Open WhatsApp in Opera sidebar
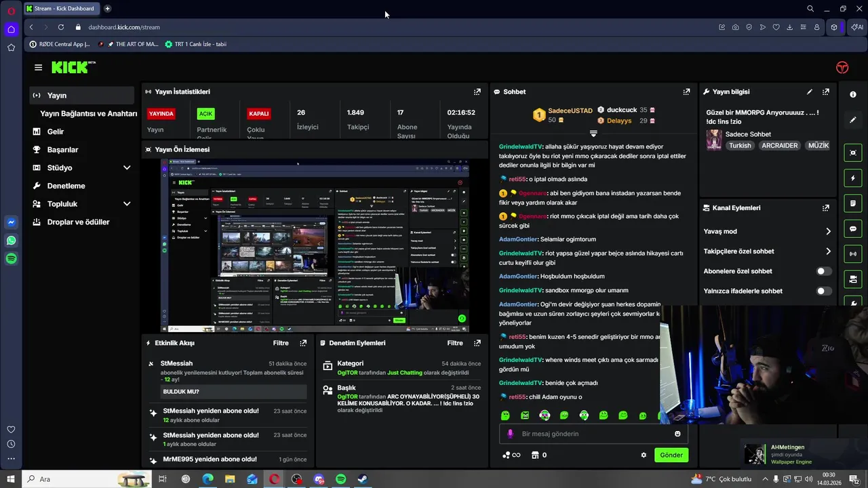 [11, 241]
